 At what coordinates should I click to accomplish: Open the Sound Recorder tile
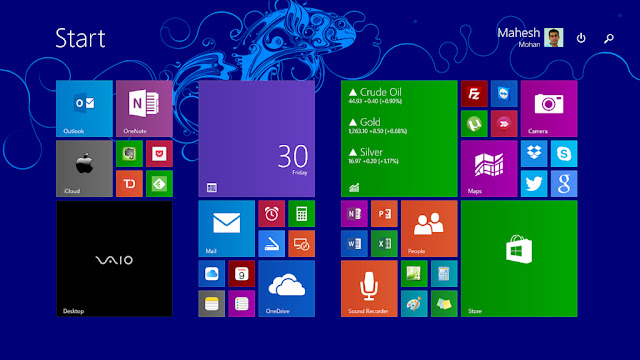(369, 289)
